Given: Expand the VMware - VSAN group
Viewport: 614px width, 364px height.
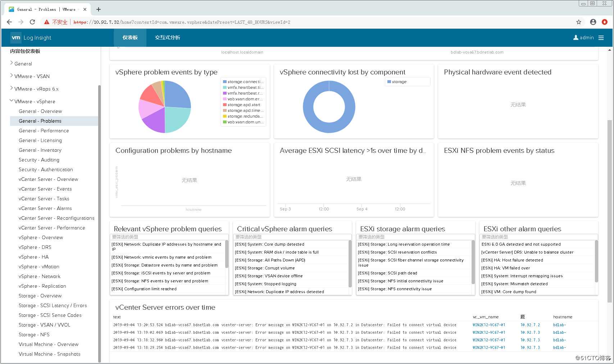Looking at the screenshot, I should coord(12,76).
